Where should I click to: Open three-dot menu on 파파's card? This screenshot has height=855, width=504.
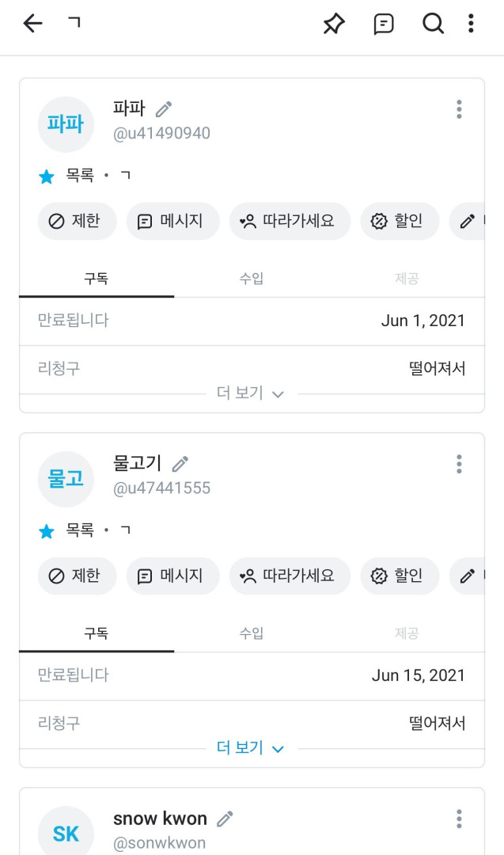[x=459, y=109]
